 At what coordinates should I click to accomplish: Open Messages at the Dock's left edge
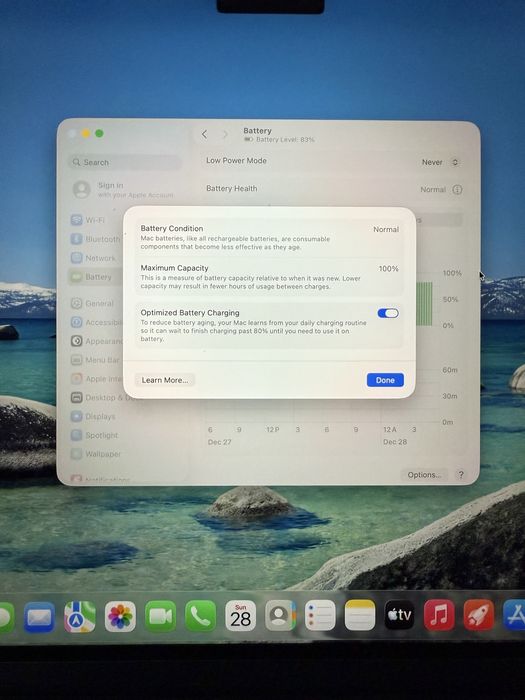[7, 617]
